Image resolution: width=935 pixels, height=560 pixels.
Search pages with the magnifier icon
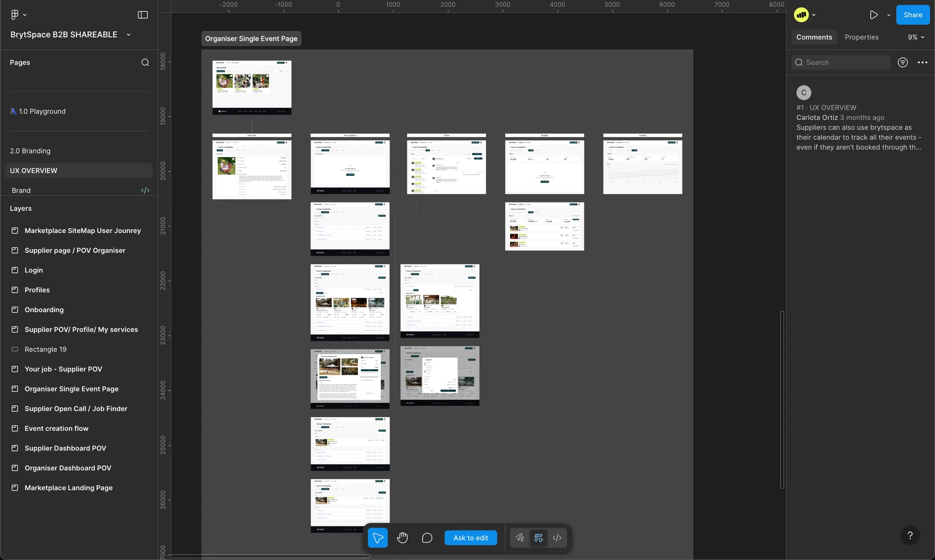click(x=145, y=63)
